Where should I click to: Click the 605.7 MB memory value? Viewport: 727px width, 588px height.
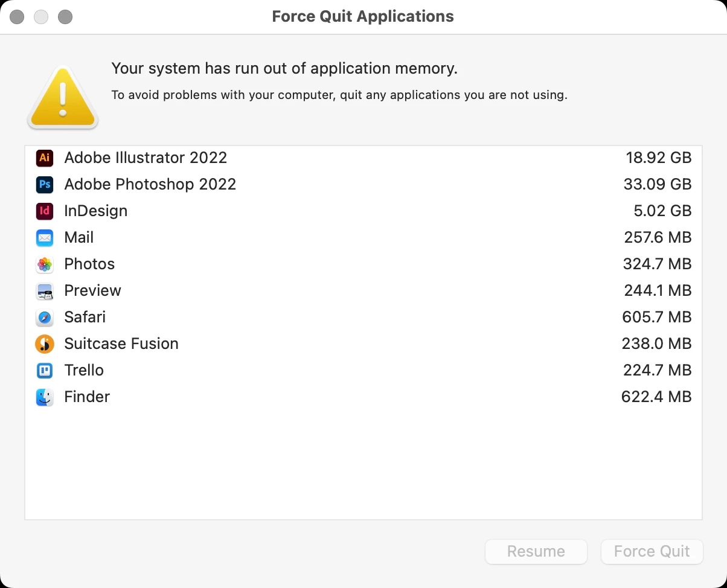(x=657, y=317)
